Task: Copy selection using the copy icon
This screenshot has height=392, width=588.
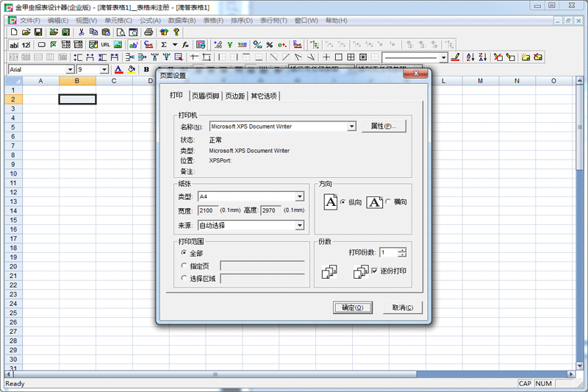Action: 93,32
